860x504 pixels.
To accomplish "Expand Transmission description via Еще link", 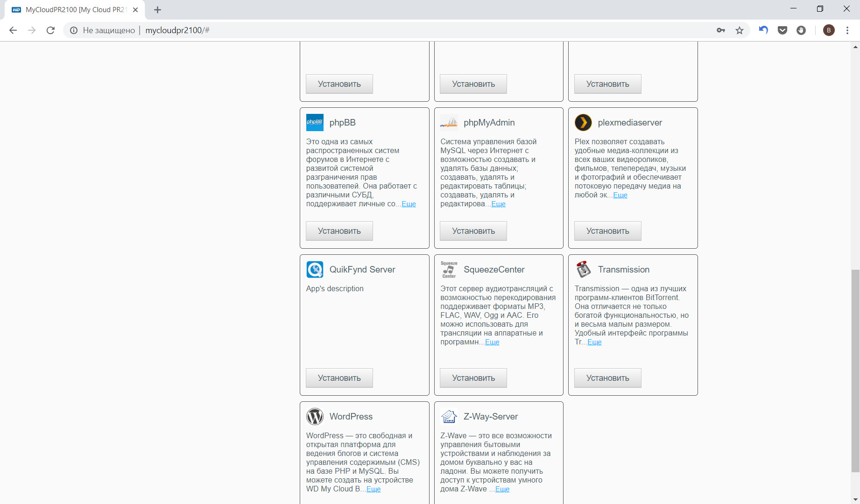I will [x=594, y=342].
